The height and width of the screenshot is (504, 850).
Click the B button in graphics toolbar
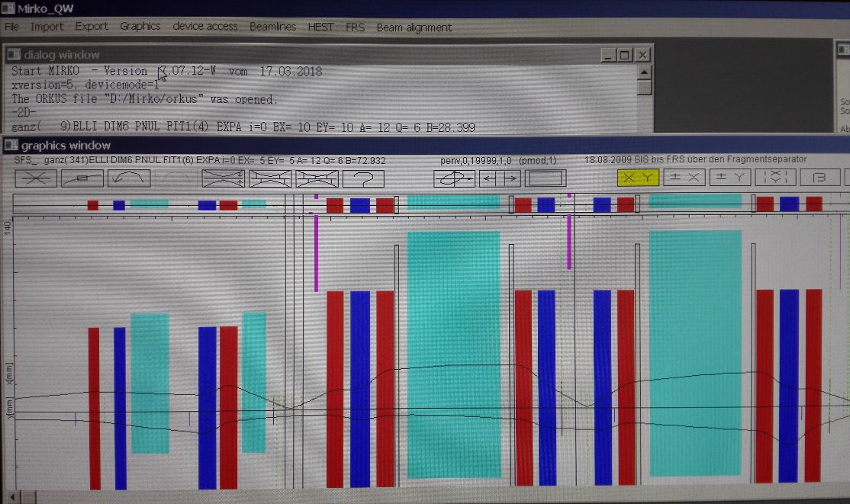[820, 178]
